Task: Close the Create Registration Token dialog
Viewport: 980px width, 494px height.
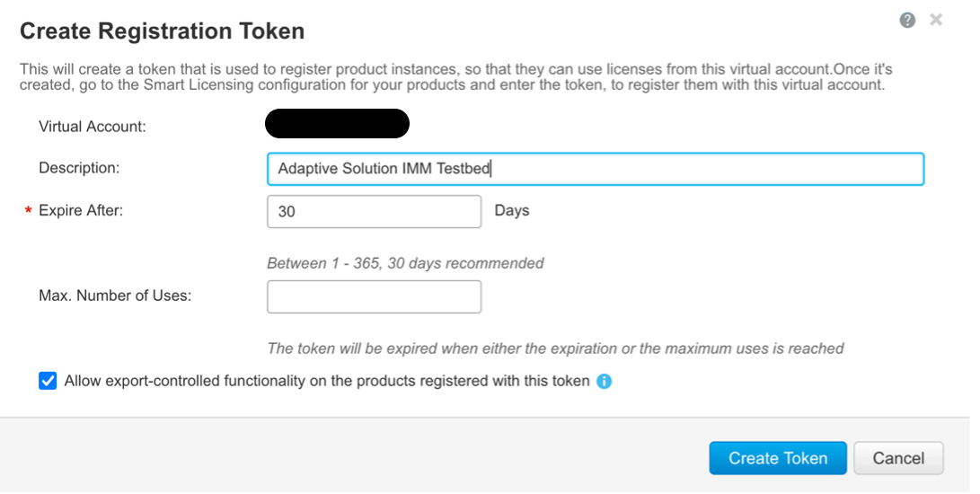Action: tap(936, 20)
